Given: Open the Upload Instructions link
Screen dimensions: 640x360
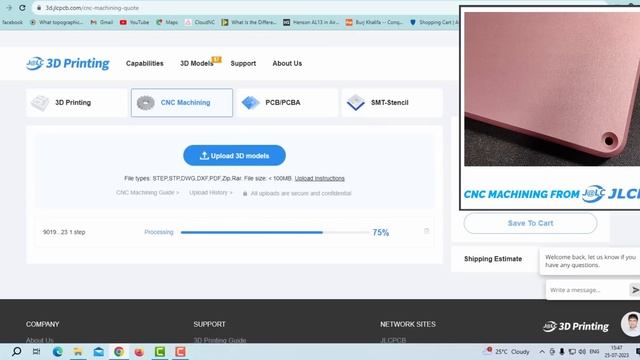Looking at the screenshot, I should (x=320, y=178).
